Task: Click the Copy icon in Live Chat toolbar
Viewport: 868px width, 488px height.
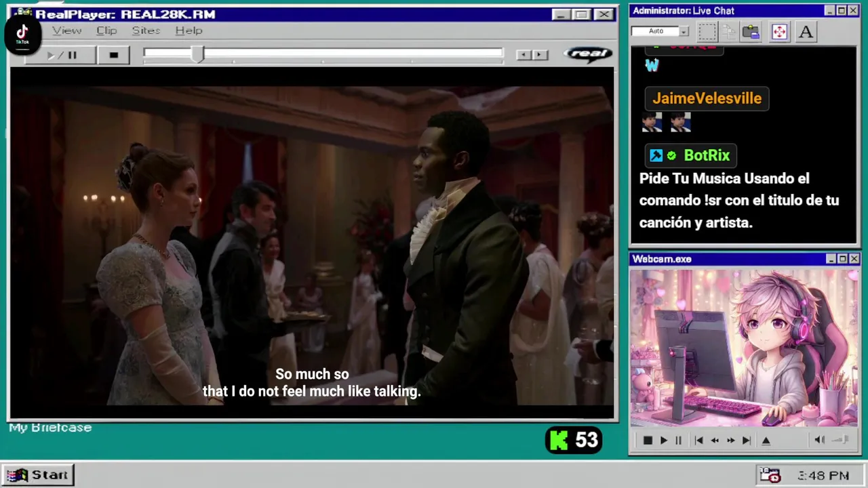Action: pyautogui.click(x=729, y=32)
